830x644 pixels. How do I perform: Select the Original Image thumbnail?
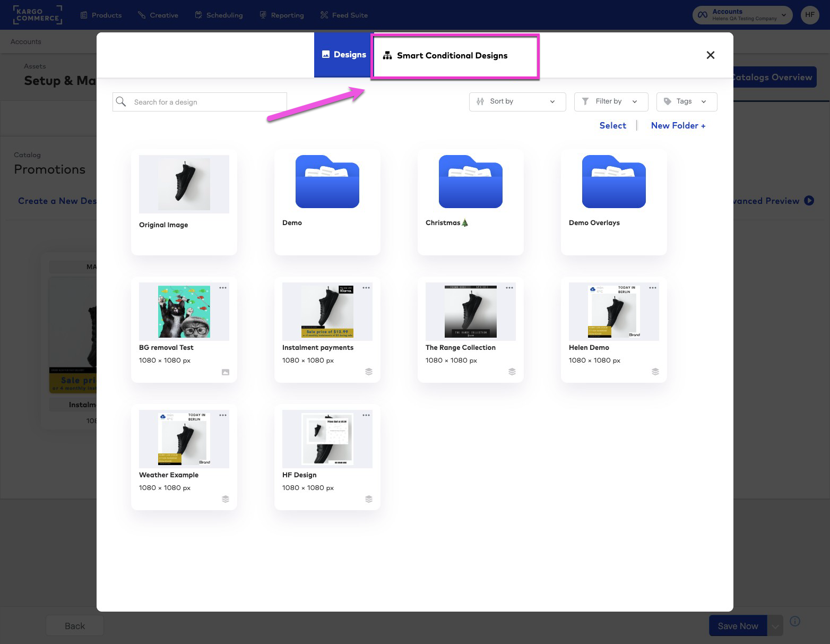click(x=184, y=184)
